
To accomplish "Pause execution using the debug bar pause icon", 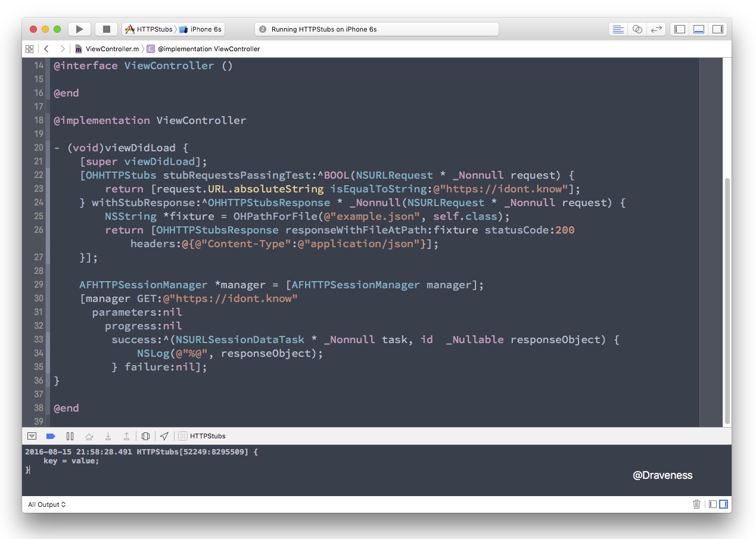I will [x=70, y=435].
